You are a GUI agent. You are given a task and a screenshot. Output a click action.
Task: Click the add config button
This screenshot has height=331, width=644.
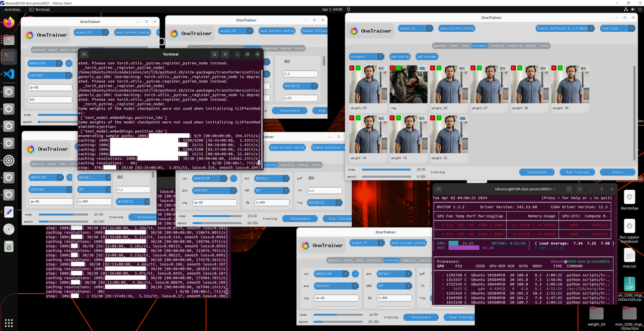click(399, 56)
